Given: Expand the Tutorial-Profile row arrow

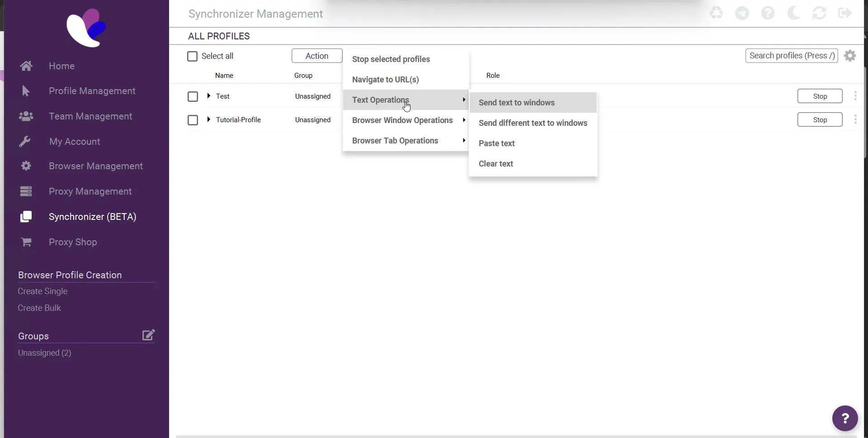Looking at the screenshot, I should click(x=208, y=119).
